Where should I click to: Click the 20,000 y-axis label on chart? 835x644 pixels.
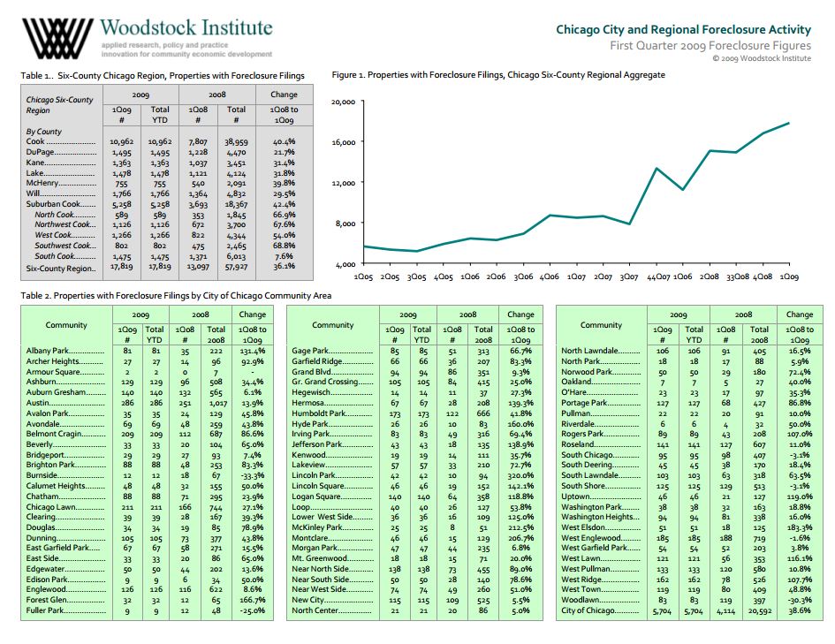pos(344,102)
